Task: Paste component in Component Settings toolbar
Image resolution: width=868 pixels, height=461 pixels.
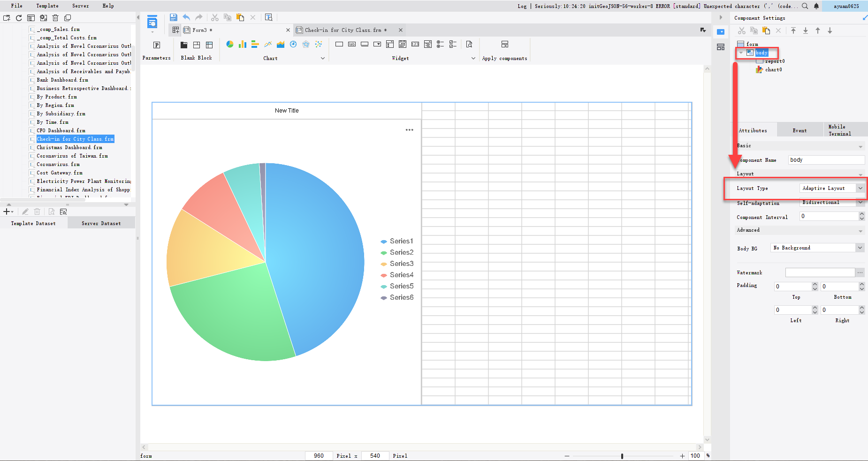Action: 766,30
